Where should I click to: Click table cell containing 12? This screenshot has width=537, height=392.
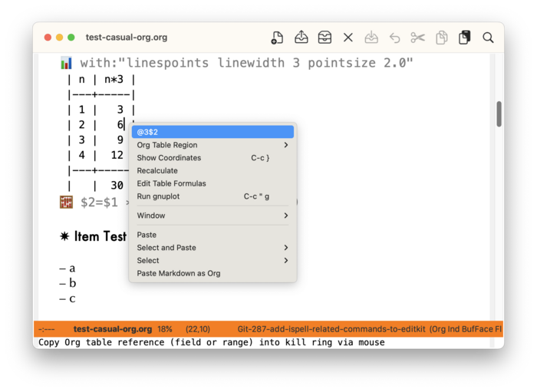(117, 155)
